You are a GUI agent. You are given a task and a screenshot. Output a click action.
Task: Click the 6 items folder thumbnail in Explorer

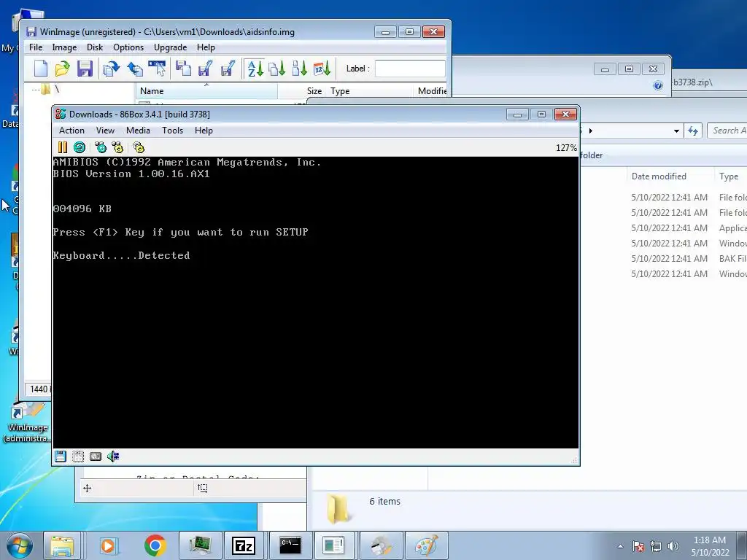pyautogui.click(x=338, y=508)
